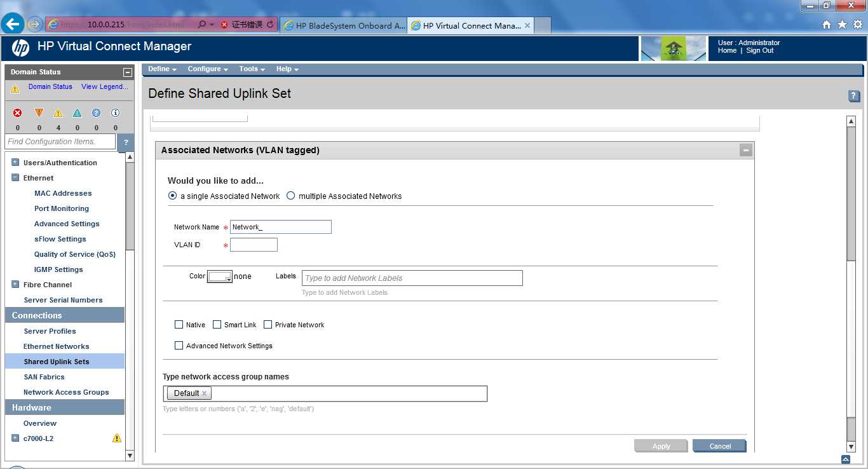Click the Domain Status link
Image resolution: width=868 pixels, height=469 pixels.
(x=50, y=86)
